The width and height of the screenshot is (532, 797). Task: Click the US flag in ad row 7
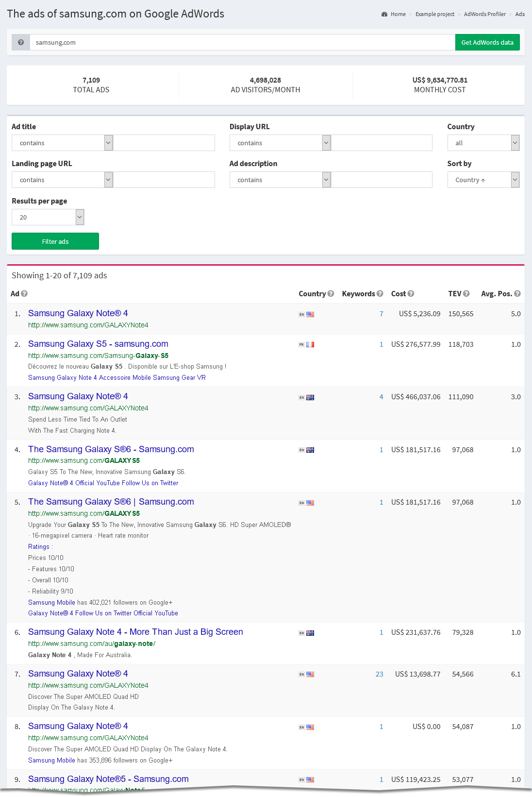(310, 674)
